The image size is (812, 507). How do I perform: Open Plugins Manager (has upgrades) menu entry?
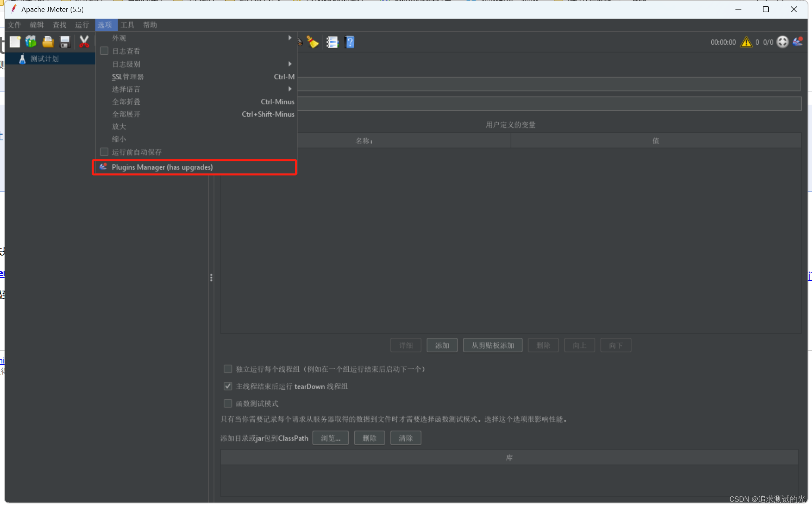(x=162, y=167)
